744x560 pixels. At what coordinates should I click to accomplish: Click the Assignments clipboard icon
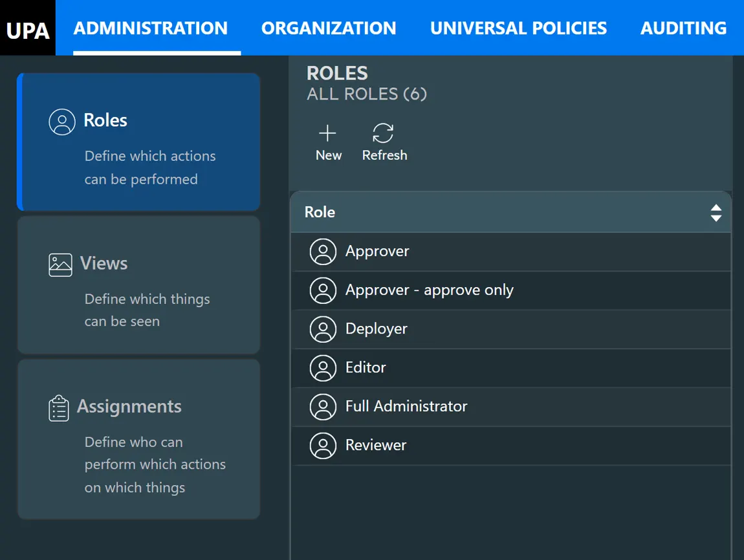tap(59, 408)
